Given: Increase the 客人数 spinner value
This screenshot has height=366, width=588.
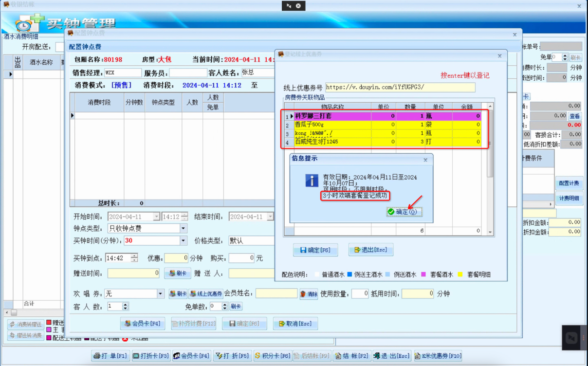Looking at the screenshot, I should (126, 304).
